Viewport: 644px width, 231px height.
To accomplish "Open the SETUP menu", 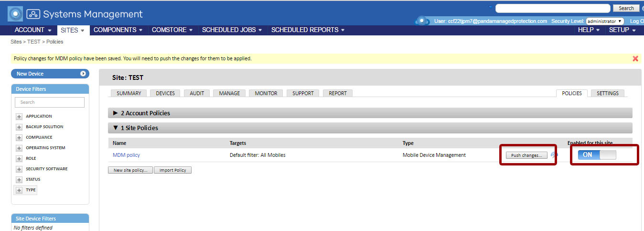I will (x=623, y=30).
